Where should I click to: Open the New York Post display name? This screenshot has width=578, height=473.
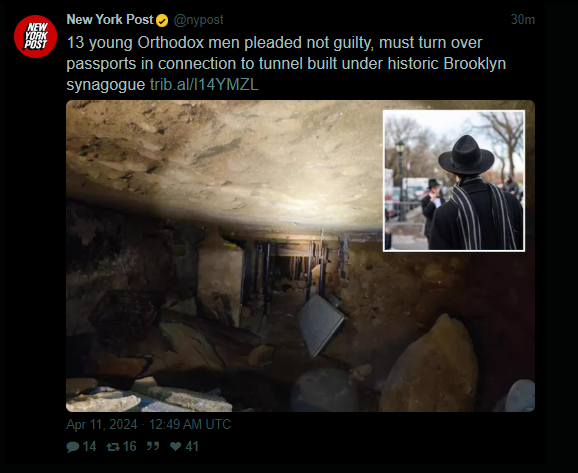pos(110,20)
